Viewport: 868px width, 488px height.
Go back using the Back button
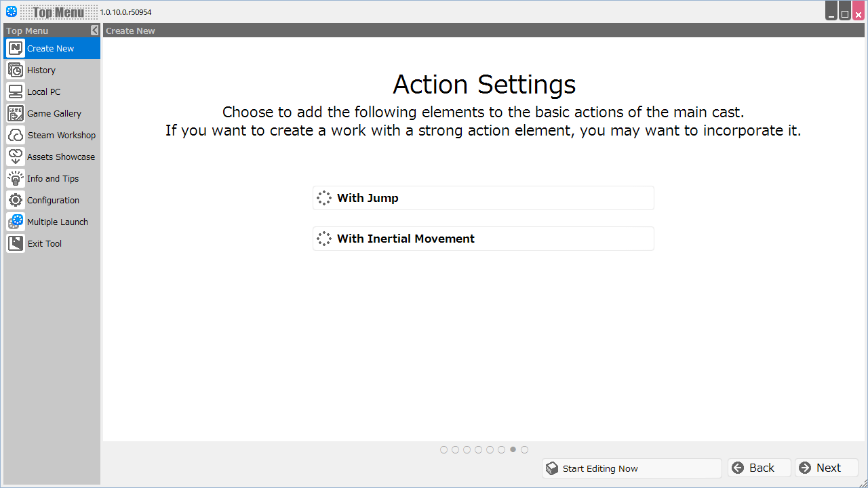coord(758,468)
